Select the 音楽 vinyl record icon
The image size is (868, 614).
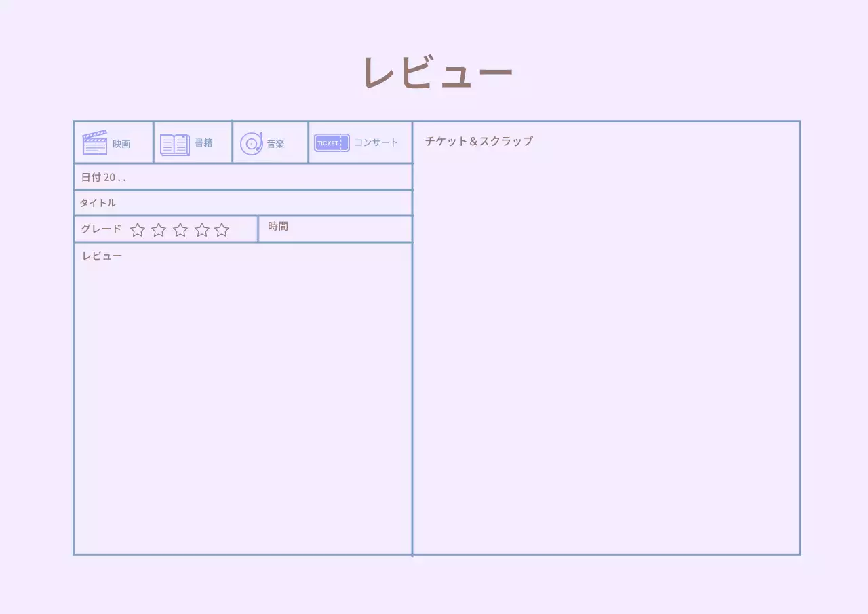(x=252, y=142)
